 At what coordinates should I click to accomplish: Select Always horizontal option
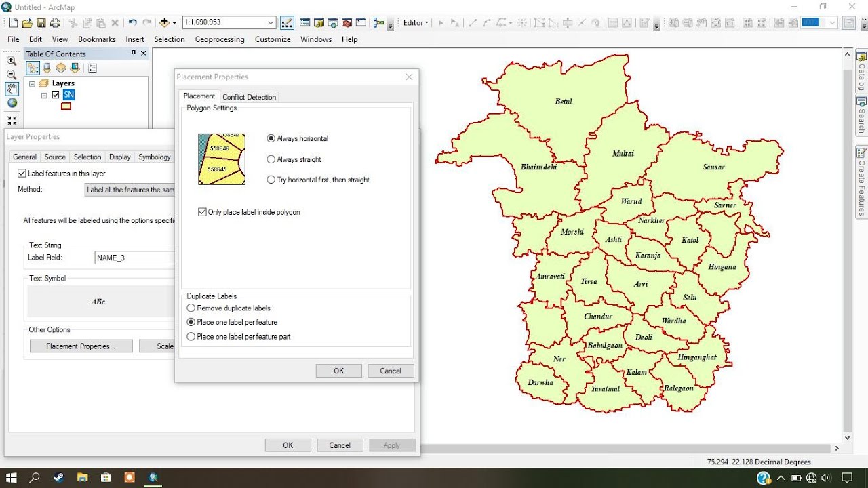271,138
